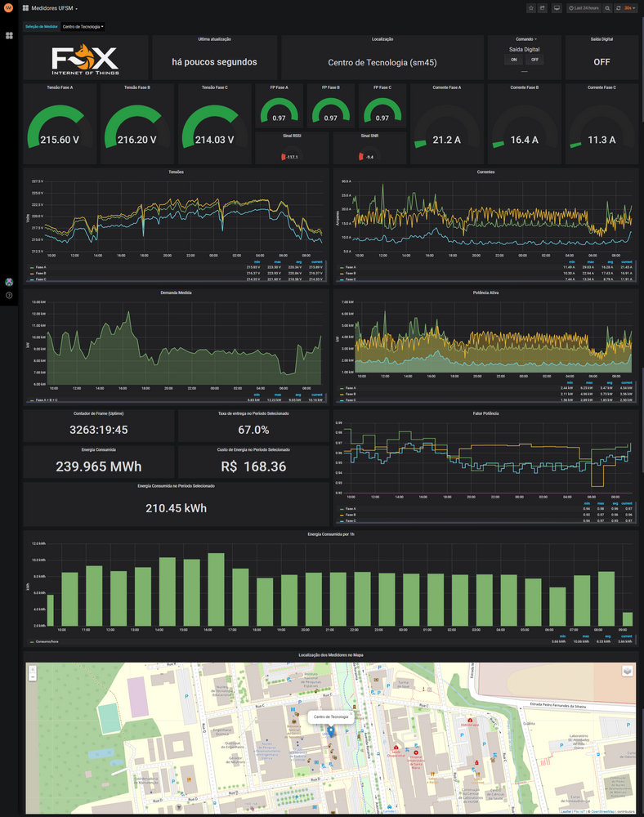This screenshot has height=817, width=644.
Task: Click the zoom out magnifier icon
Action: (x=607, y=8)
